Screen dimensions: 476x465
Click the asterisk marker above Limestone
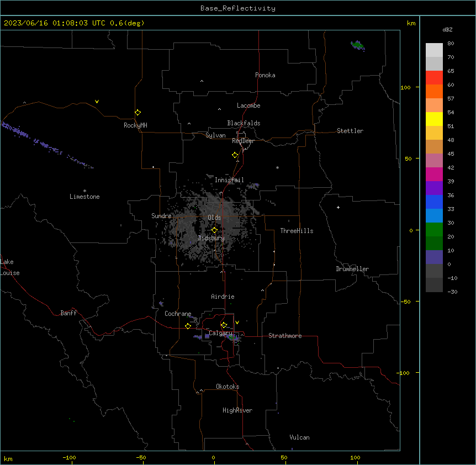pyautogui.click(x=84, y=191)
